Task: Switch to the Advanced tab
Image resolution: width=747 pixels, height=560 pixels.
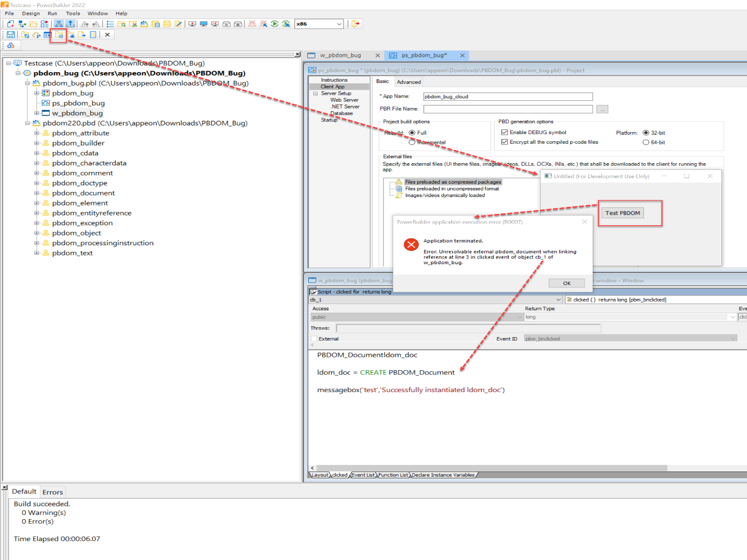Action: [x=409, y=82]
